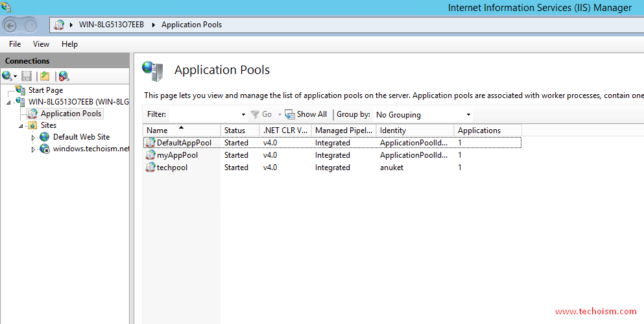Open the Create New Connection dropdown arrow

[x=15, y=77]
